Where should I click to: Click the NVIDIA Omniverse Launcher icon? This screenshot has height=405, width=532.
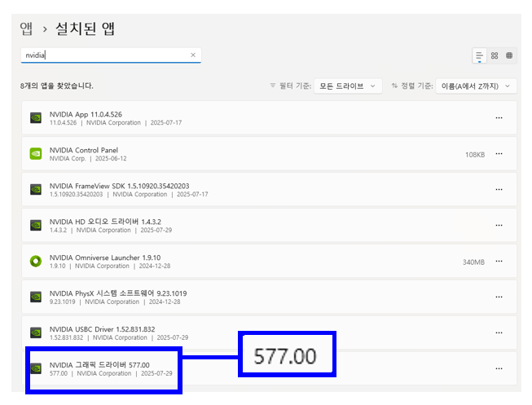35,261
